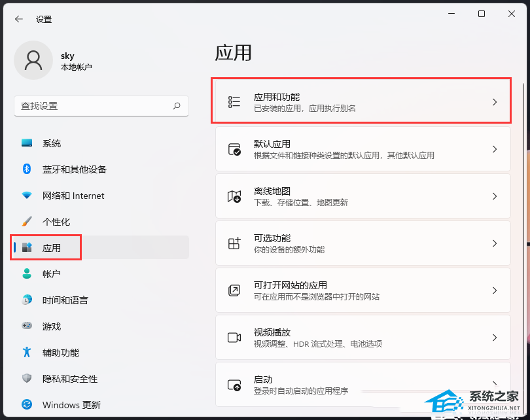Click the 系统 monitor icon
The height and width of the screenshot is (420, 530).
(27, 143)
